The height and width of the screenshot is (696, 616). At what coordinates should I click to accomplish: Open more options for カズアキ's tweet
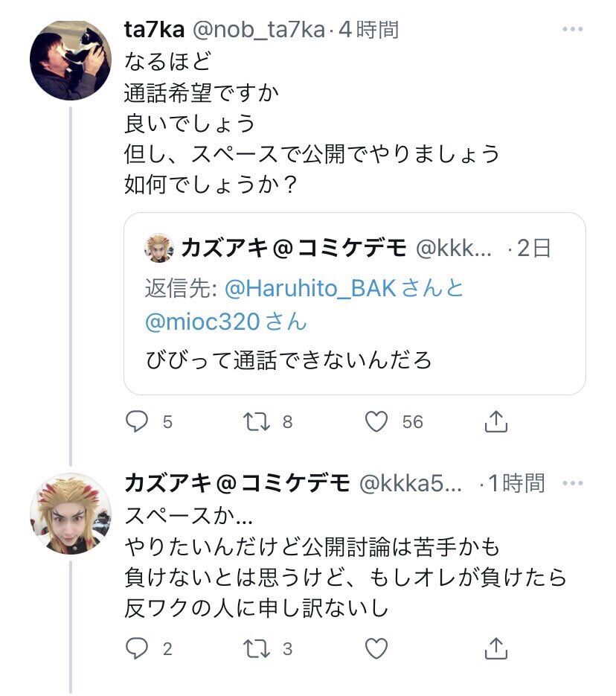click(572, 483)
